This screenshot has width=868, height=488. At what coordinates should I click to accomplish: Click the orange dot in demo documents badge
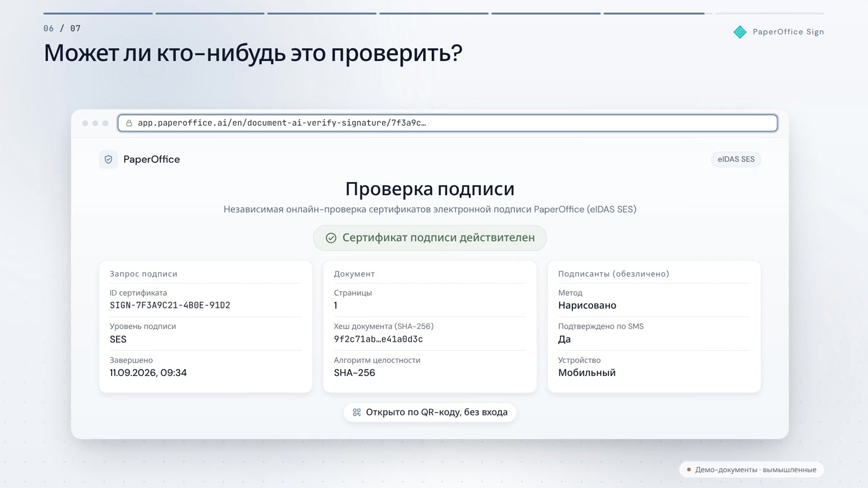[x=689, y=470]
